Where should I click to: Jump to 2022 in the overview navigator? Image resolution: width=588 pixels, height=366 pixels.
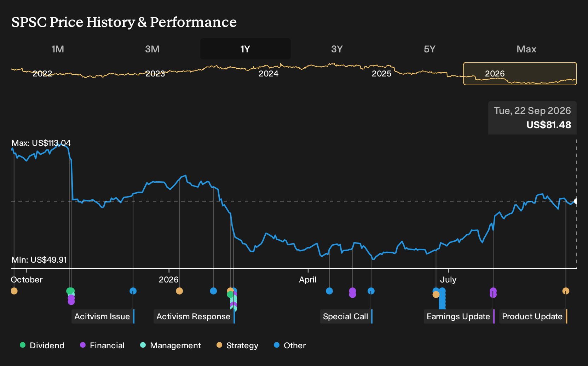[x=42, y=74]
